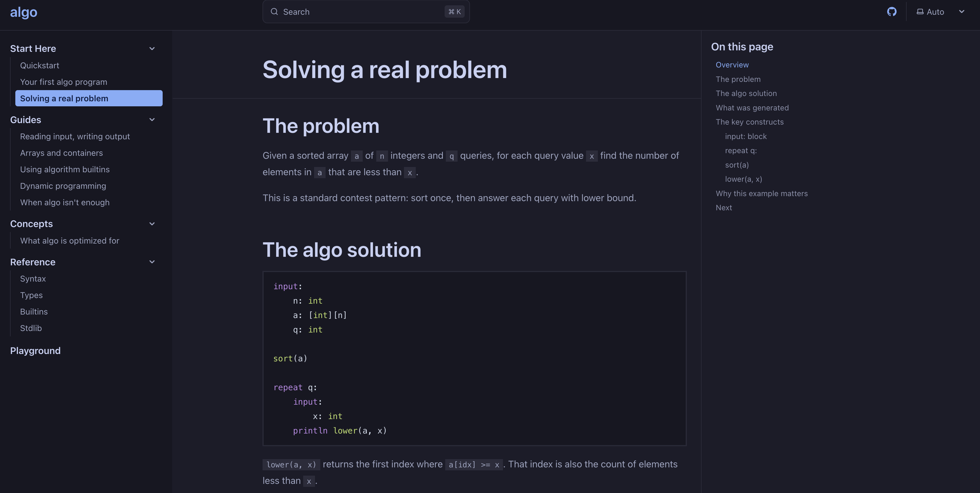Screen dimensions: 980x493
Task: Open the GitHub repository icon
Action: 892,12
